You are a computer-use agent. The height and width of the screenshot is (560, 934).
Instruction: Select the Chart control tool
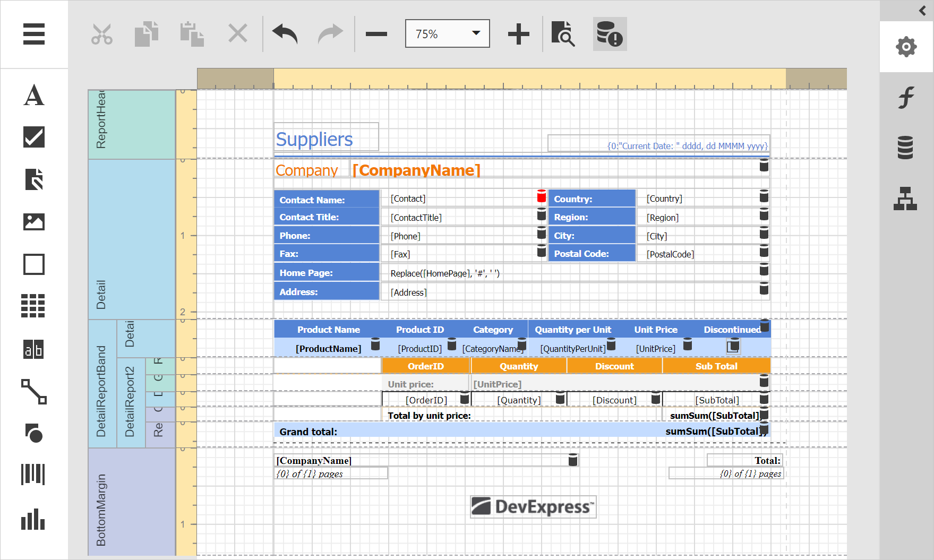(34, 519)
